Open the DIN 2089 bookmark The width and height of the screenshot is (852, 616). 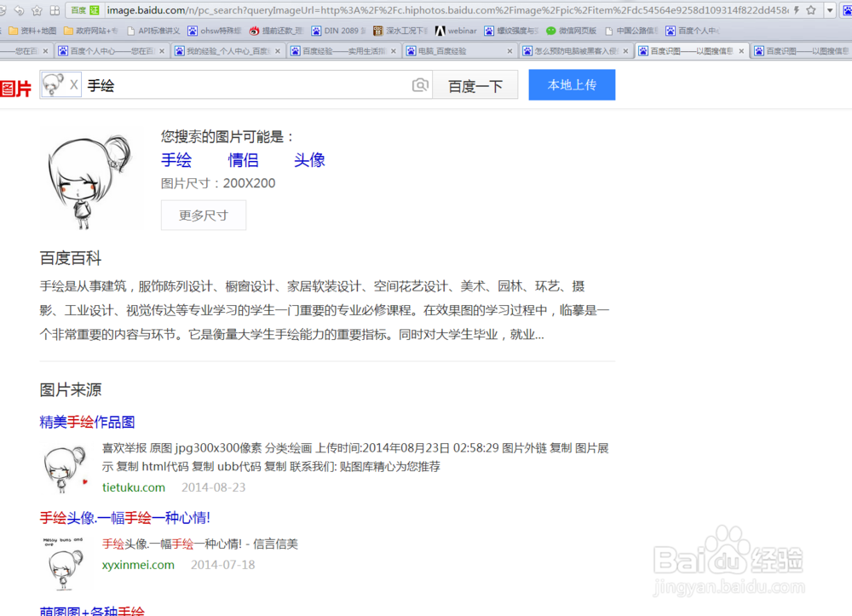[338, 31]
